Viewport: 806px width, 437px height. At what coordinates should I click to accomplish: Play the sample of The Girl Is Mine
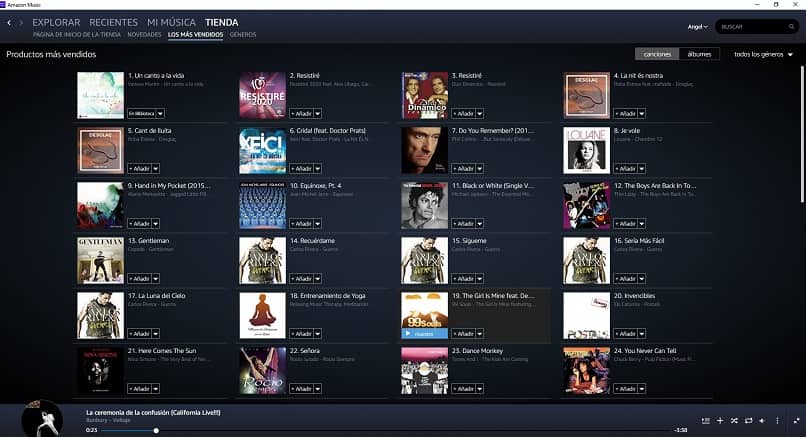pos(424,334)
